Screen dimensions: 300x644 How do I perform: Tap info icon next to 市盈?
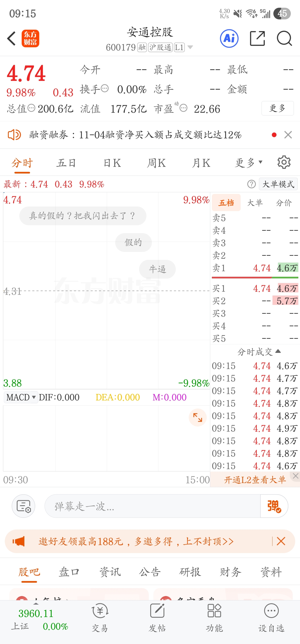(x=183, y=108)
